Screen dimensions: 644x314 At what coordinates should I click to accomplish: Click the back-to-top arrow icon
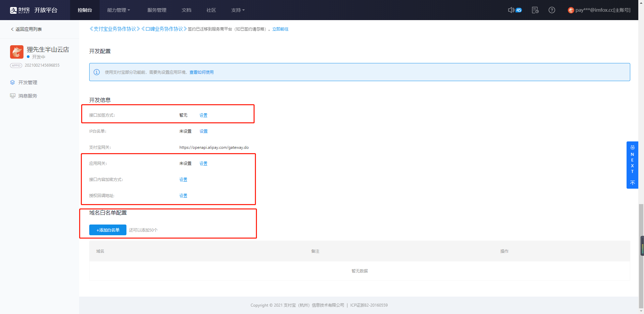632,183
